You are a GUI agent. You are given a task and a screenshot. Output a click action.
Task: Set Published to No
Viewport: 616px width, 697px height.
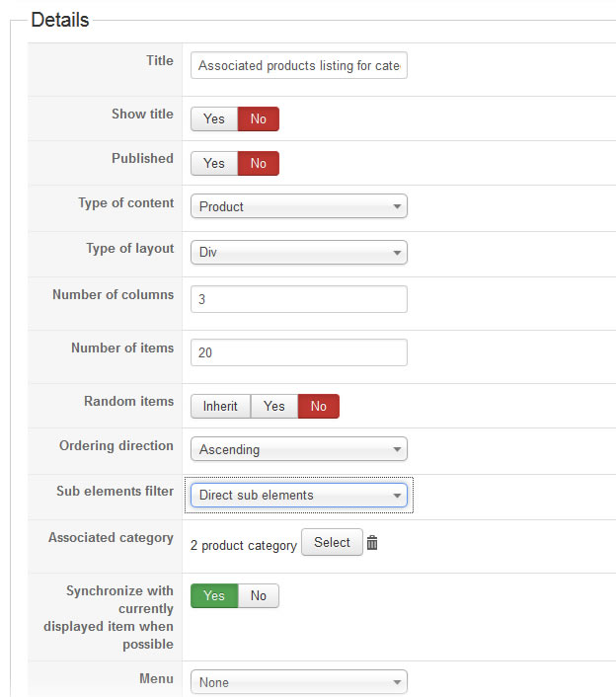259,164
